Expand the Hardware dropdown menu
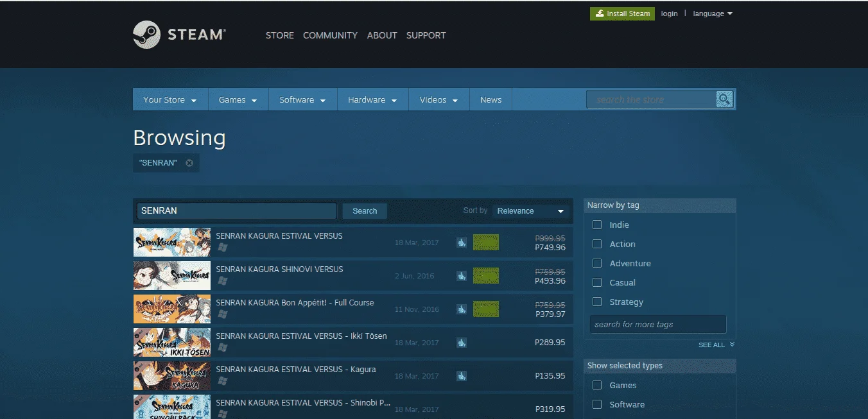The width and height of the screenshot is (868, 419). point(373,99)
